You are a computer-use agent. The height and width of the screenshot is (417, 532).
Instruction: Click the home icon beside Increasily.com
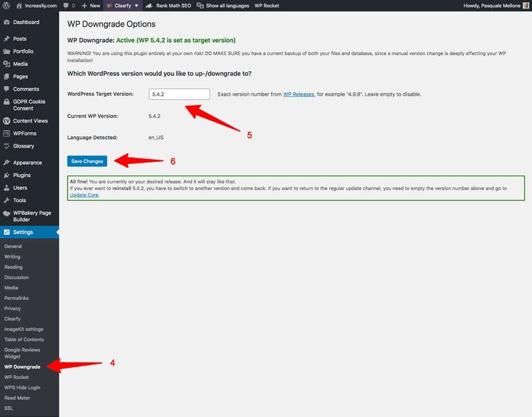(x=19, y=5)
